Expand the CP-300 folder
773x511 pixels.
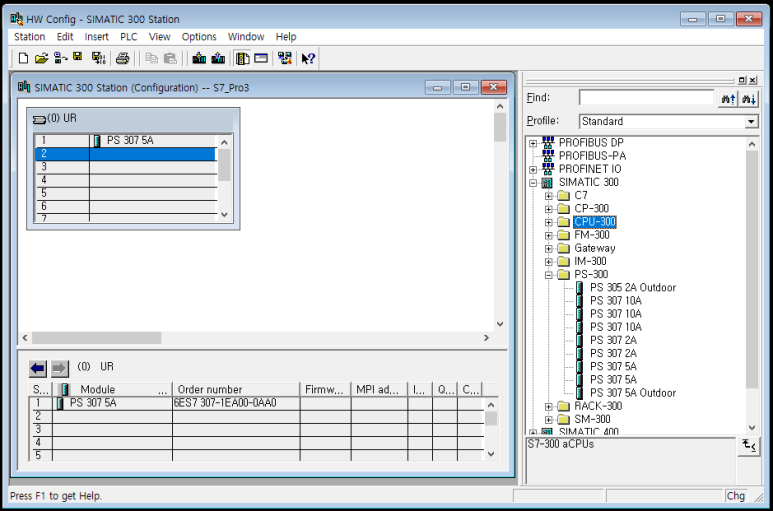(x=549, y=209)
